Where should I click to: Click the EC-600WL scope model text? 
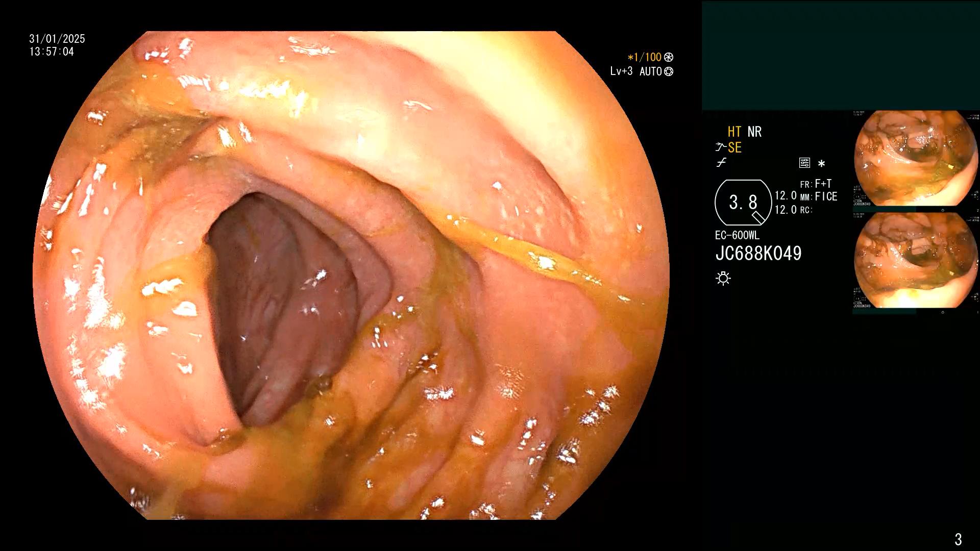[x=737, y=236]
